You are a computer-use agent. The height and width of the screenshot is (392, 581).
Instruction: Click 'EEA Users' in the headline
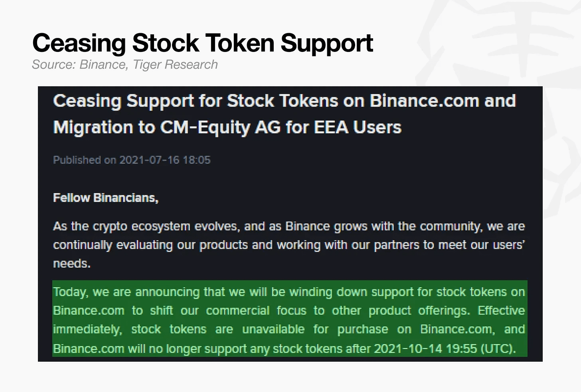point(358,127)
